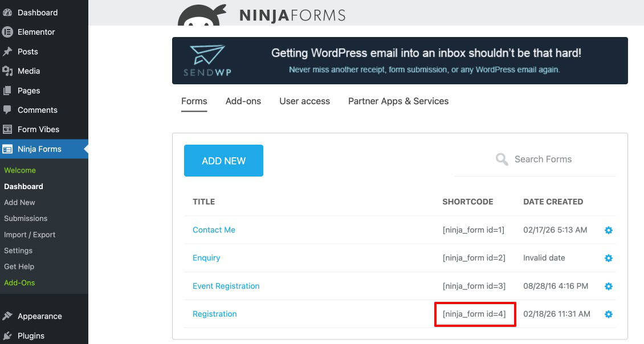The width and height of the screenshot is (644, 344).
Task: Click the SendWP banner headline text
Action: pyautogui.click(x=426, y=53)
